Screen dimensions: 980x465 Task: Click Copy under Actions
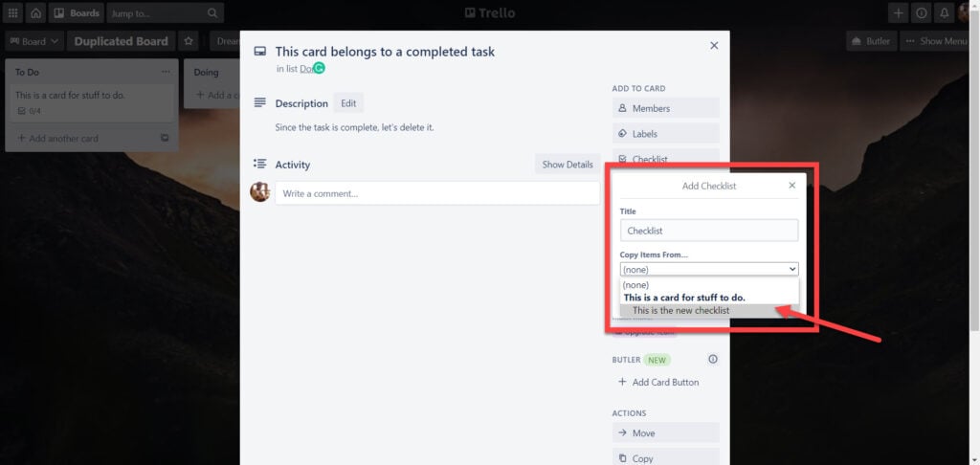click(x=666, y=458)
